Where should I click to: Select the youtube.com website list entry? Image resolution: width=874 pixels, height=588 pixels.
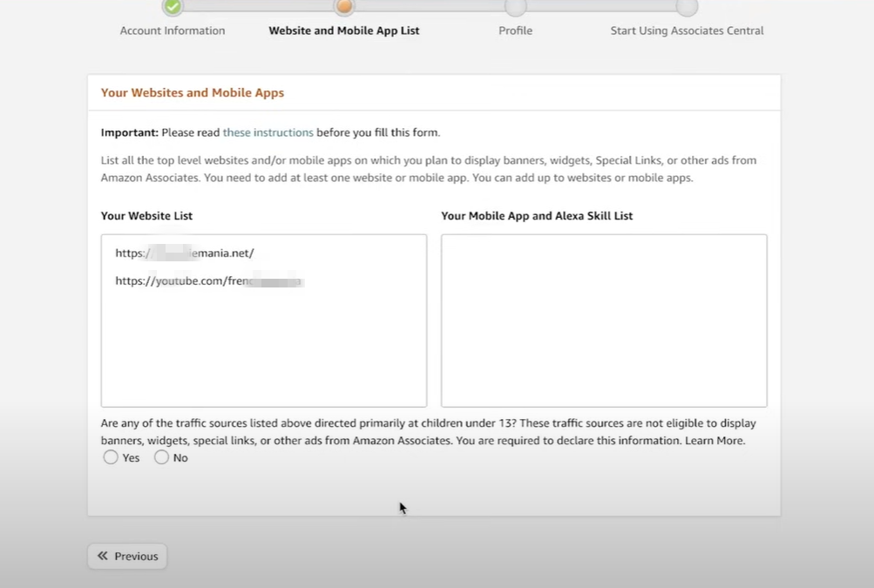point(209,281)
